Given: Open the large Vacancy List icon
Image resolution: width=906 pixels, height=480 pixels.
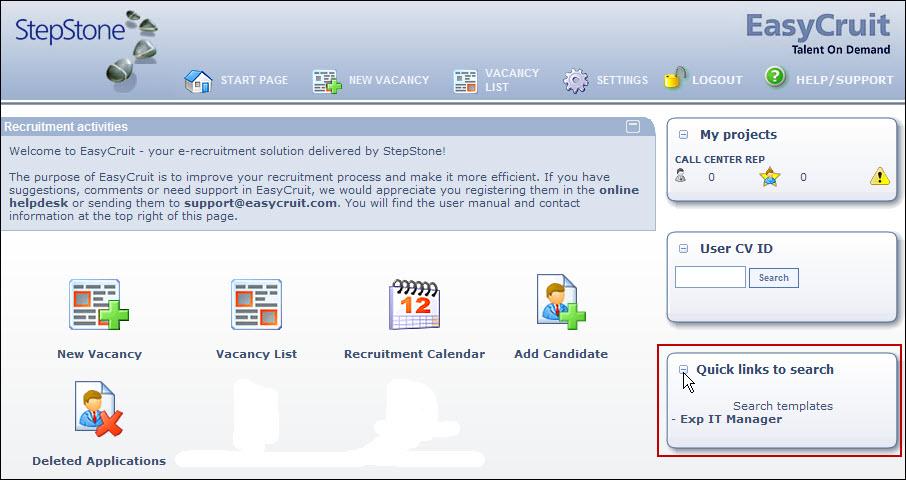Looking at the screenshot, I should point(257,304).
